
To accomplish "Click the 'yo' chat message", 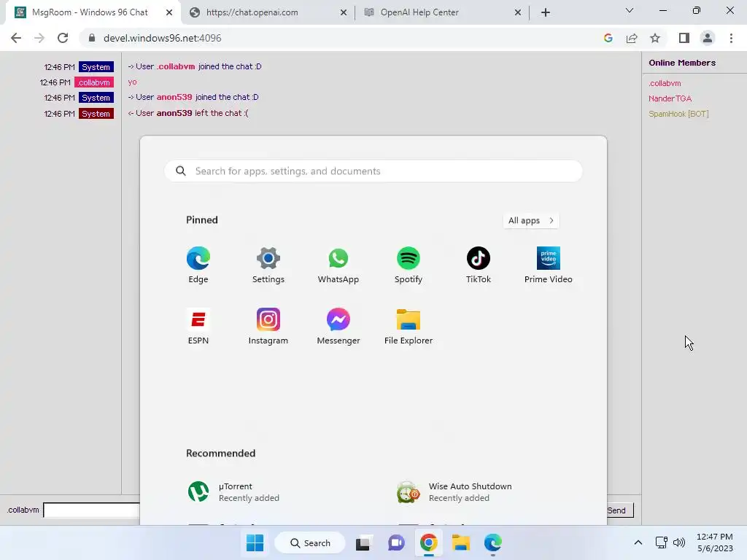I will pyautogui.click(x=133, y=82).
